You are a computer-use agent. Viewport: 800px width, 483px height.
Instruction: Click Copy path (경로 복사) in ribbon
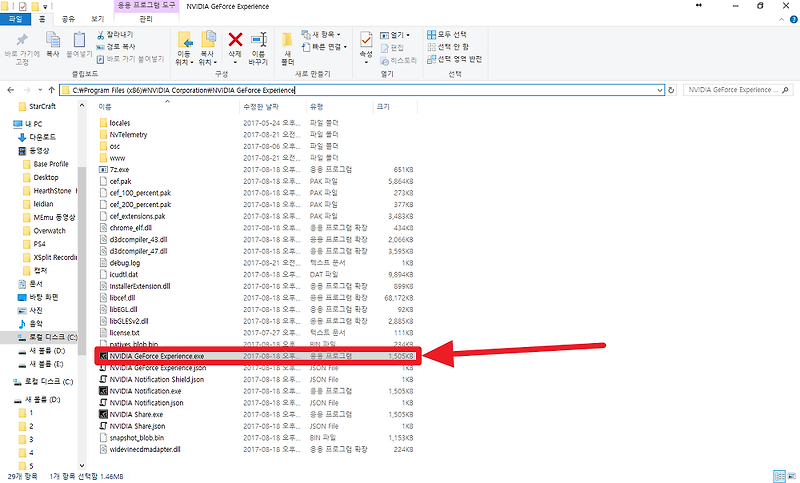click(116, 46)
